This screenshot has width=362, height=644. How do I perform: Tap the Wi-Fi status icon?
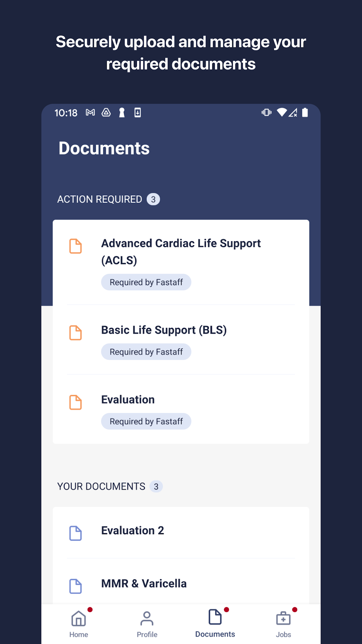point(282,113)
